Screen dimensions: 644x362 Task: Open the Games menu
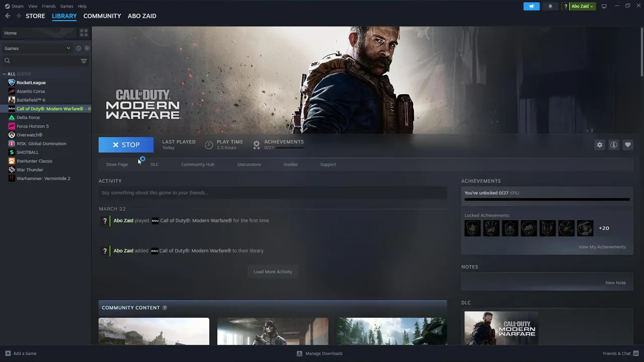[x=66, y=6]
